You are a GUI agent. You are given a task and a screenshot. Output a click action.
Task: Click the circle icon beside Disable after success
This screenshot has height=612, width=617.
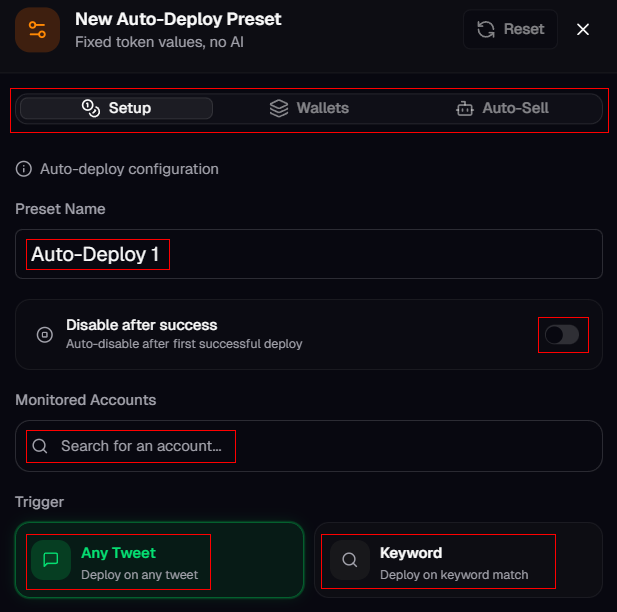tap(44, 334)
